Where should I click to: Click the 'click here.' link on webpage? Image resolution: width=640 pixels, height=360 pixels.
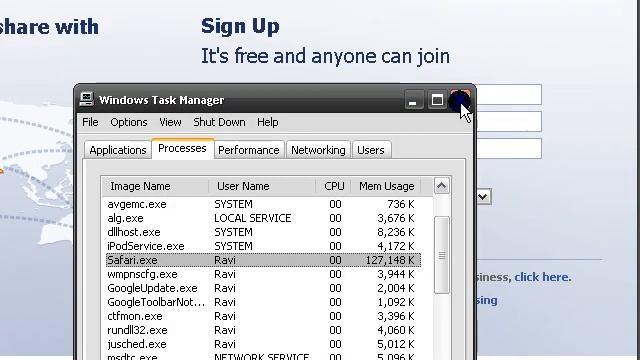pos(542,277)
